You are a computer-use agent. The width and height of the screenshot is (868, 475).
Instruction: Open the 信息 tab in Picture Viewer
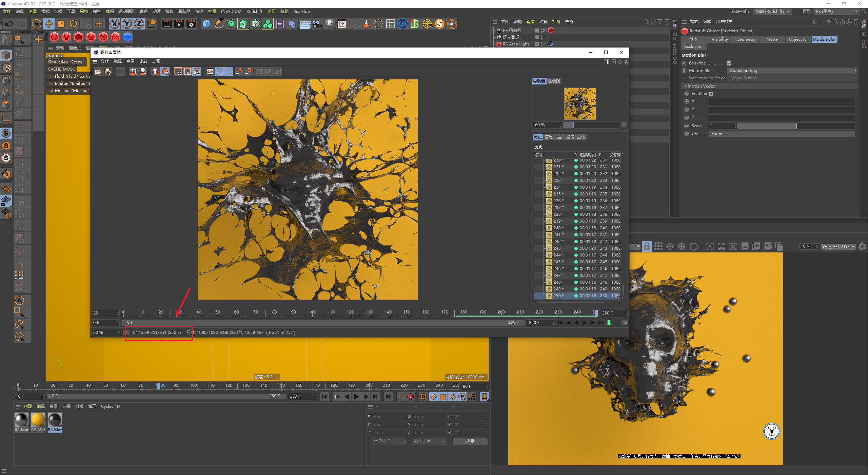pos(549,137)
